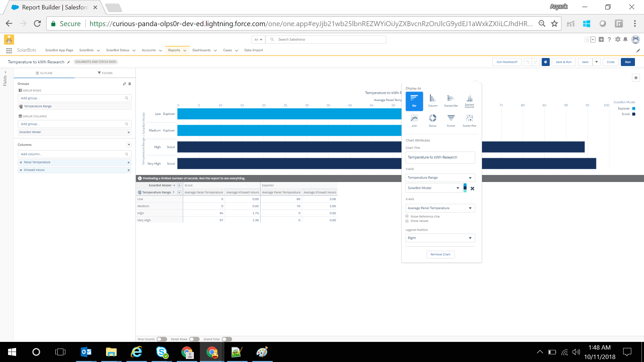Screen dimensions: 644x362
Task: Open the Reports nav tab
Action: [174, 50]
